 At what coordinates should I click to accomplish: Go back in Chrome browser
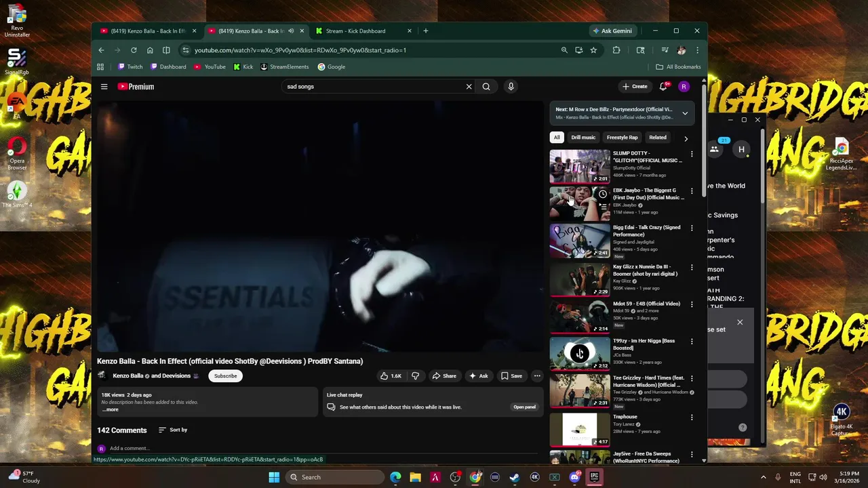pos(101,50)
